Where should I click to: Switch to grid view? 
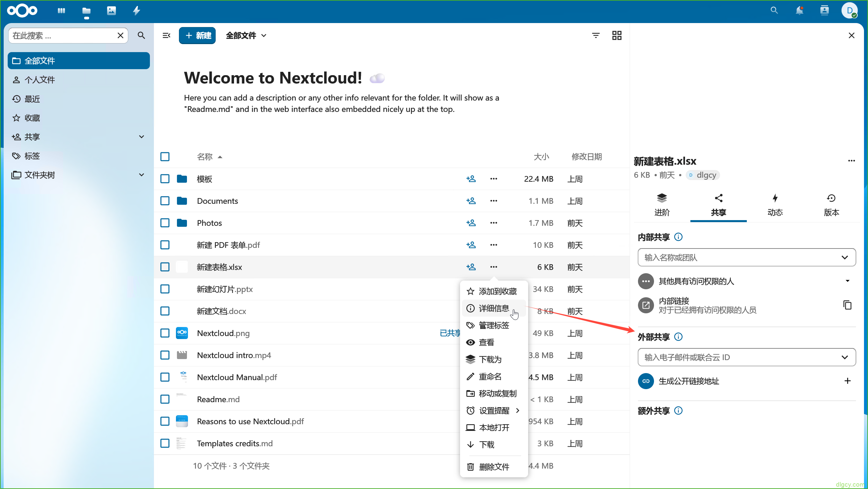(x=617, y=35)
